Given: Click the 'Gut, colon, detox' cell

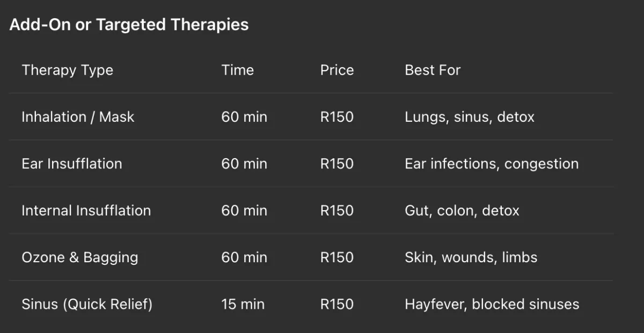Looking at the screenshot, I should coord(462,211).
